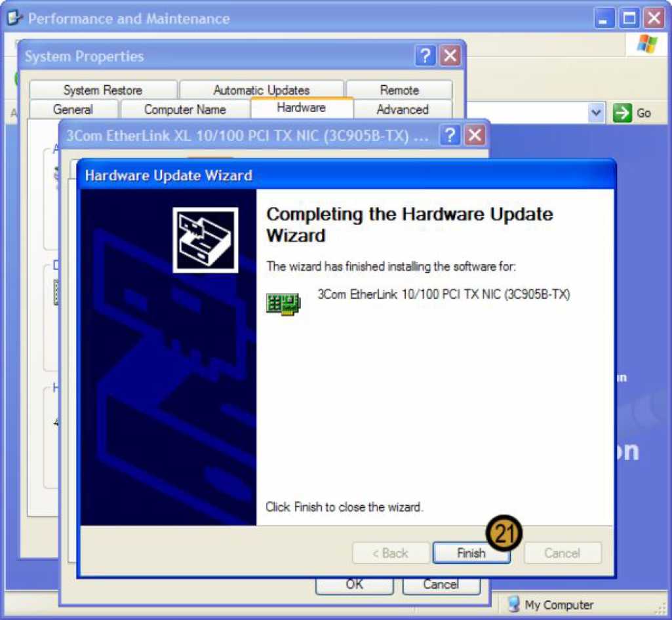
Task: Switch to the Computer Name tab
Action: (185, 109)
